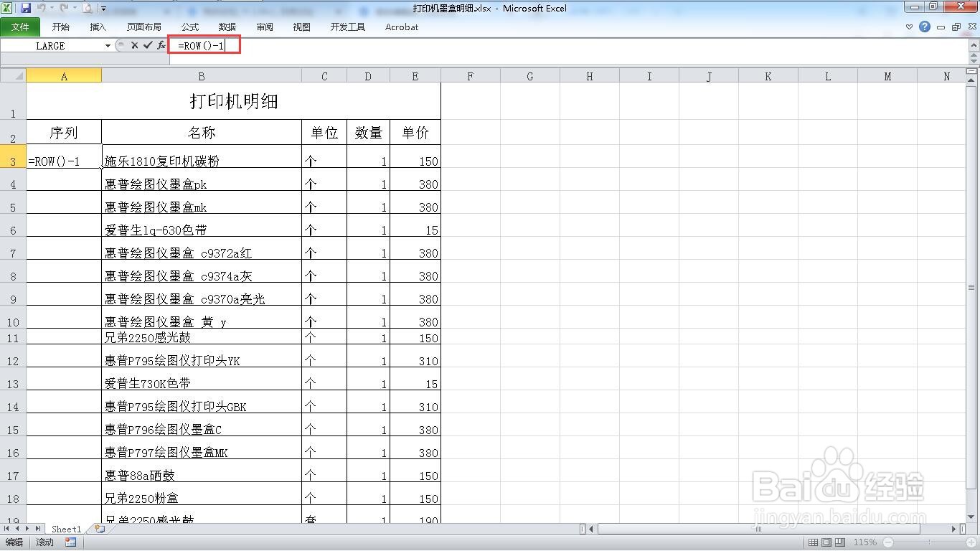Switch to Page Layout view icon
This screenshot has height=551, width=980.
(826, 542)
